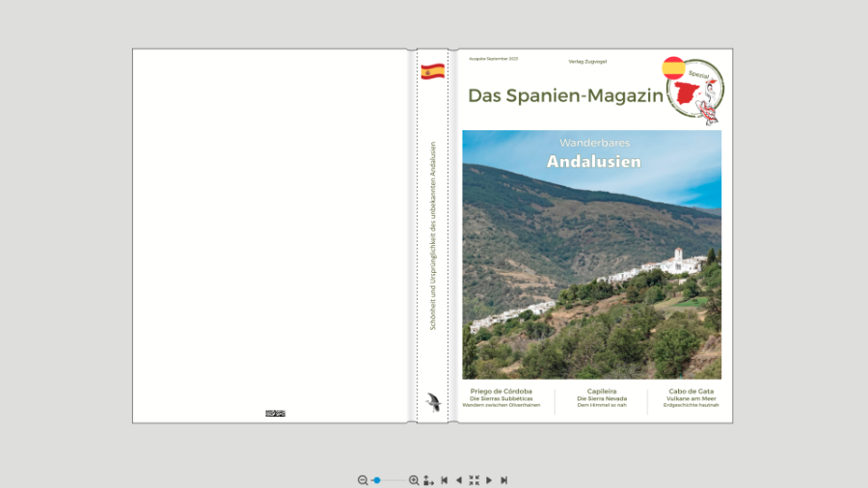The height and width of the screenshot is (488, 868).
Task: Click 'Dem Himmel so nah' text
Action: 602,405
